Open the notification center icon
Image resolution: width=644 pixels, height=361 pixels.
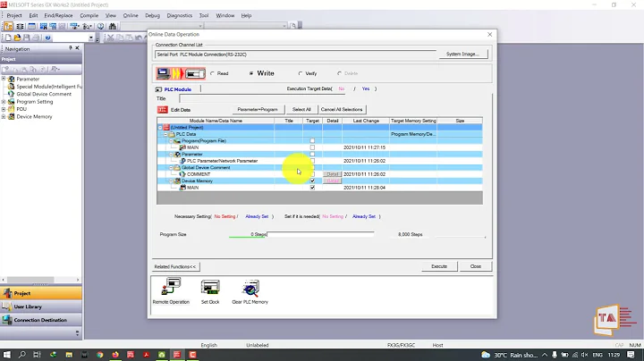pos(631,355)
